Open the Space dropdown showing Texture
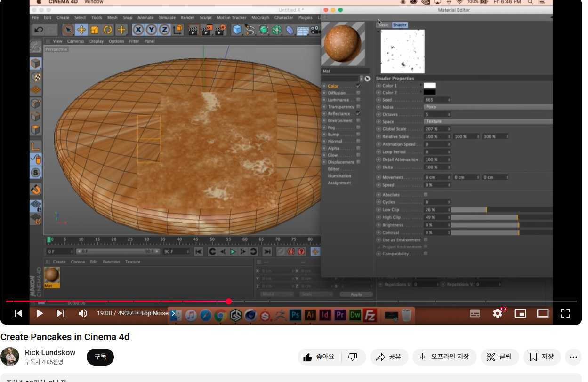Image resolution: width=588 pixels, height=382 pixels. coord(488,121)
